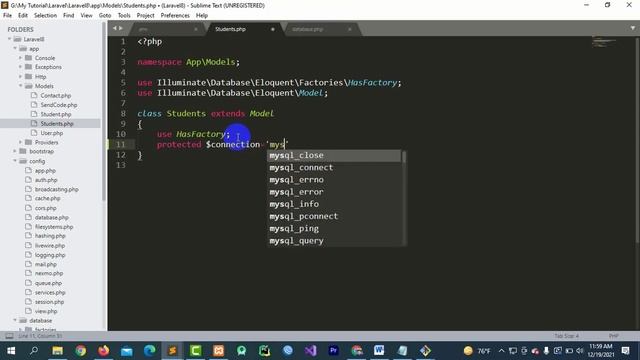This screenshot has height=360, width=640.
Task: Open the Preferences menu
Action: [x=175, y=16]
